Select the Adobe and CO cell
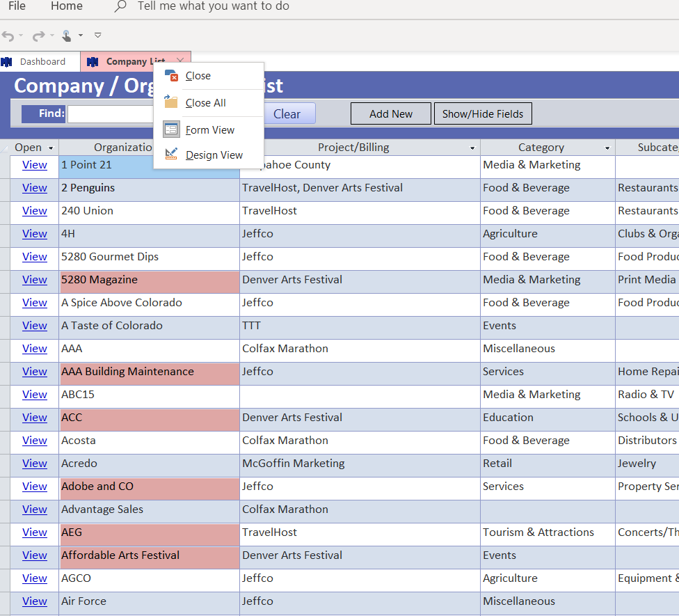Image resolution: width=679 pixels, height=616 pixels. pyautogui.click(x=149, y=489)
